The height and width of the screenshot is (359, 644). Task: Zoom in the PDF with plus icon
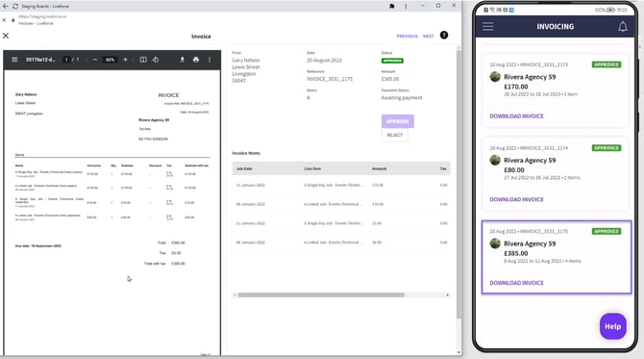[x=125, y=60]
